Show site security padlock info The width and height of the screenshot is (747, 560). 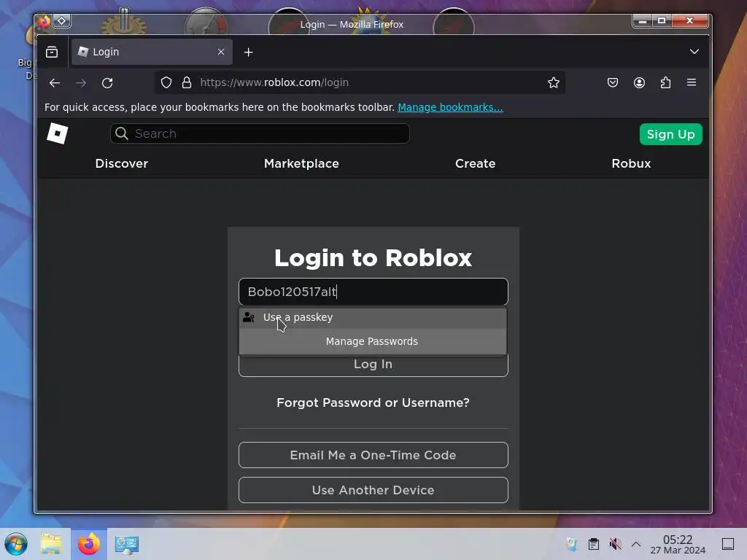[x=187, y=82]
